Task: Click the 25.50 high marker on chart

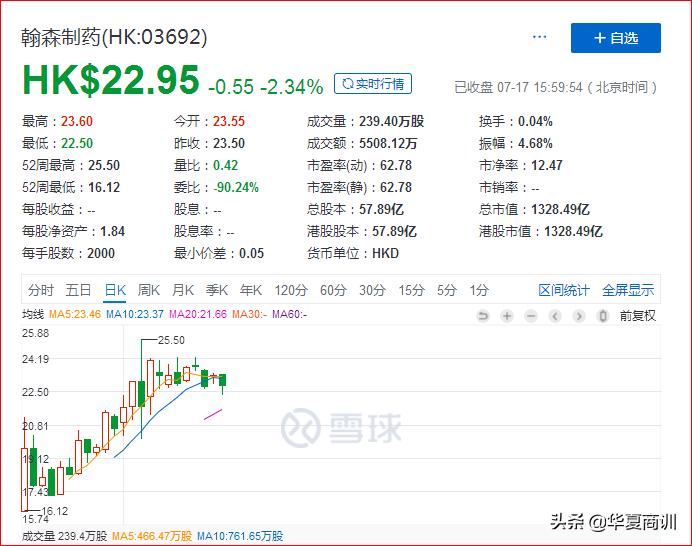Action: coord(171,340)
